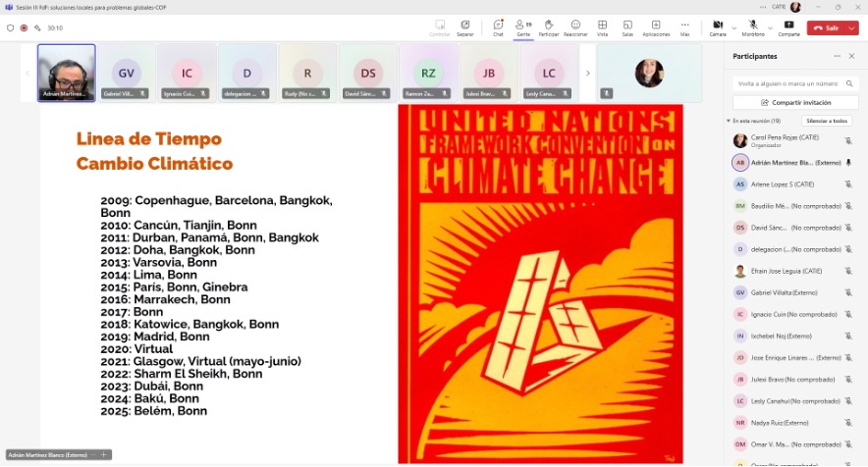Click the red recording indicator
The image size is (868, 467).
tap(24, 27)
